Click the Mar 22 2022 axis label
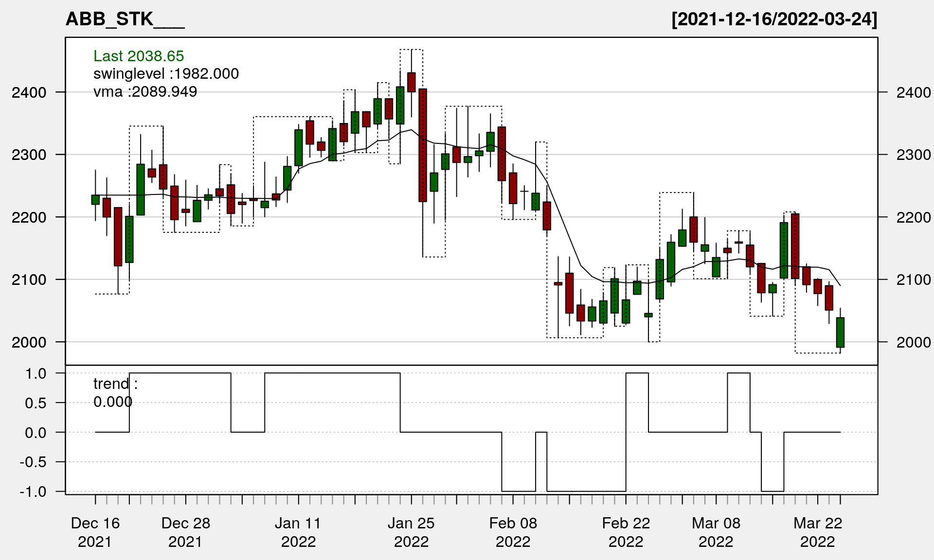The height and width of the screenshot is (560, 934). [817, 532]
